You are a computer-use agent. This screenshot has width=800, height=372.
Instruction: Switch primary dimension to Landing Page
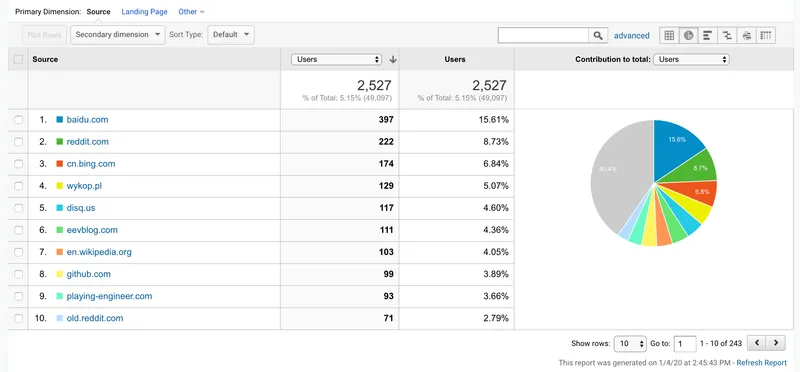(x=144, y=11)
